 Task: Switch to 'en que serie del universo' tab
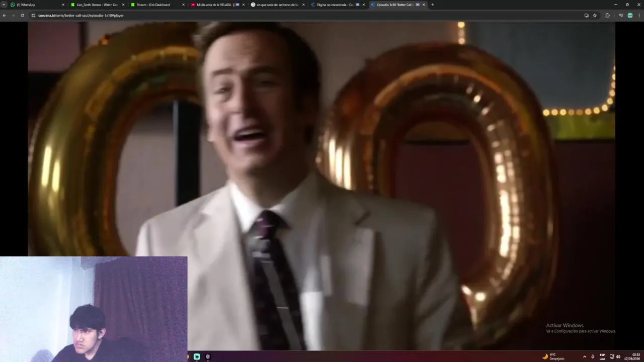[277, 5]
